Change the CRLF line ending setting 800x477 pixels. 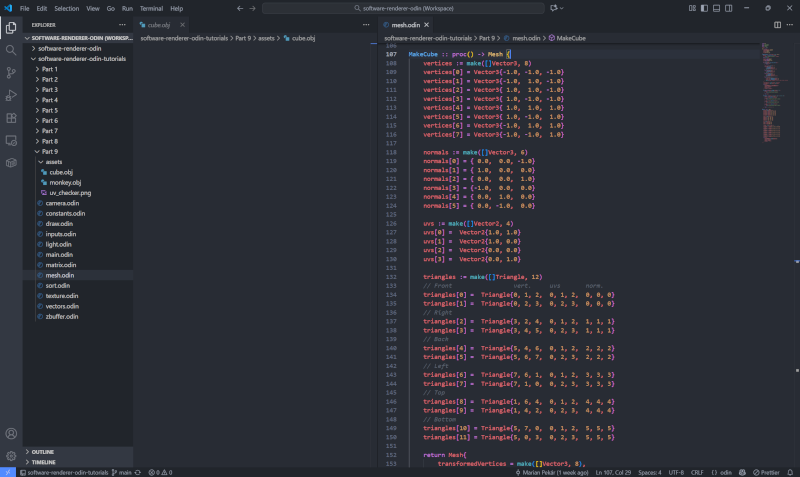697,472
